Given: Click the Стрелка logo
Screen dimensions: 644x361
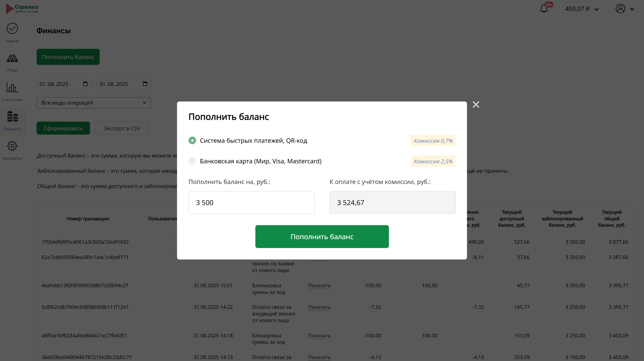Looking at the screenshot, I should (22, 8).
